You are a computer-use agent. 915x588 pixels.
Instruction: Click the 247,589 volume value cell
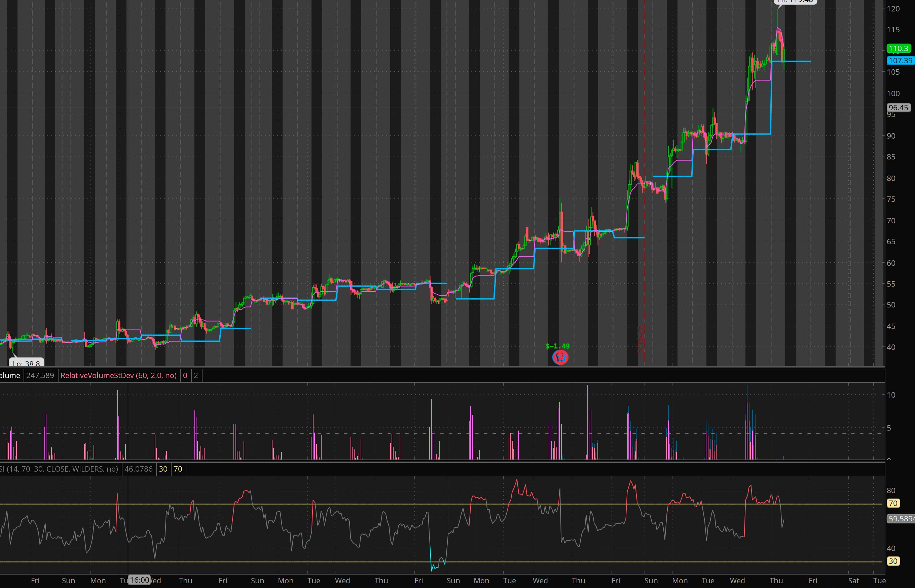(40, 375)
